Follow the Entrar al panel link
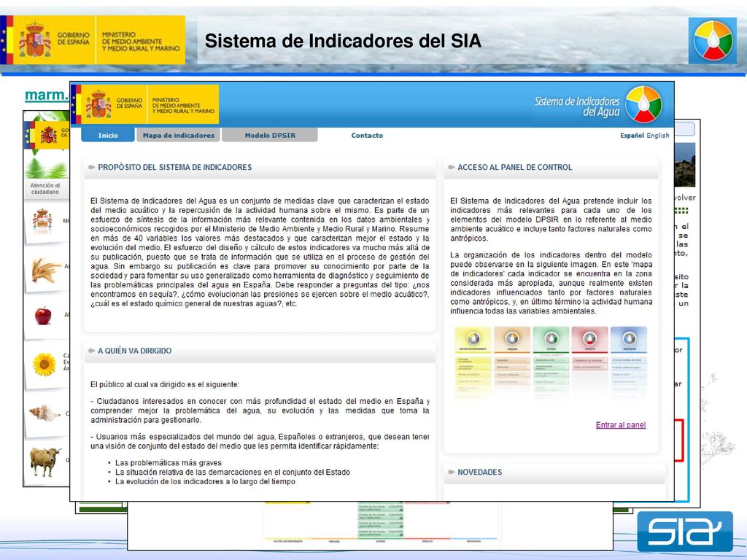 (621, 425)
